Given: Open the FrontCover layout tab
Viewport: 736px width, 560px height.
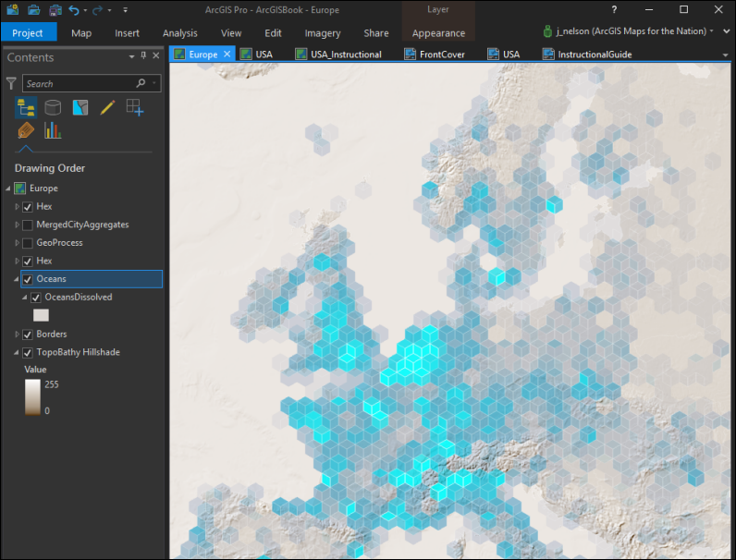Looking at the screenshot, I should [x=435, y=55].
